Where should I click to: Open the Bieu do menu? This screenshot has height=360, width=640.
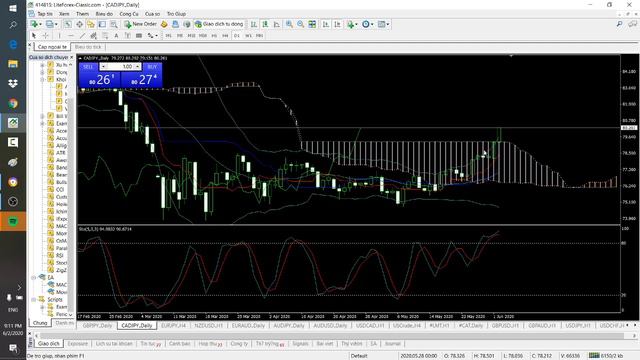[x=104, y=14]
